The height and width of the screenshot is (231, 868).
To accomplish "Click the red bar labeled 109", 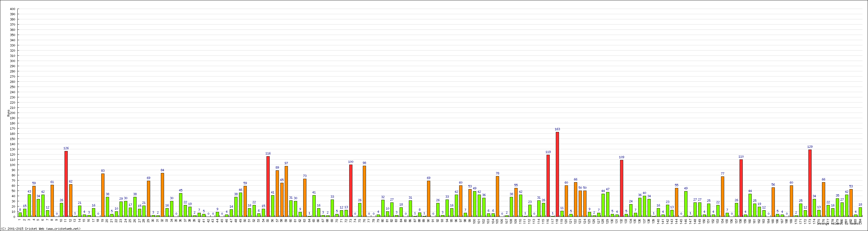I will [x=622, y=188].
